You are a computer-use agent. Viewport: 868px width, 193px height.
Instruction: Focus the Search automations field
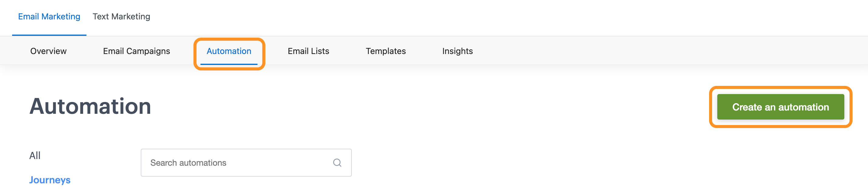click(x=246, y=163)
